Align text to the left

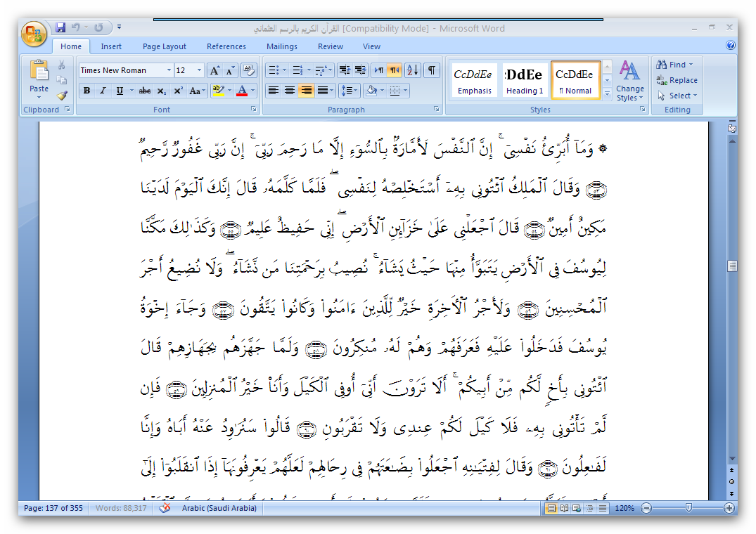coord(274,91)
